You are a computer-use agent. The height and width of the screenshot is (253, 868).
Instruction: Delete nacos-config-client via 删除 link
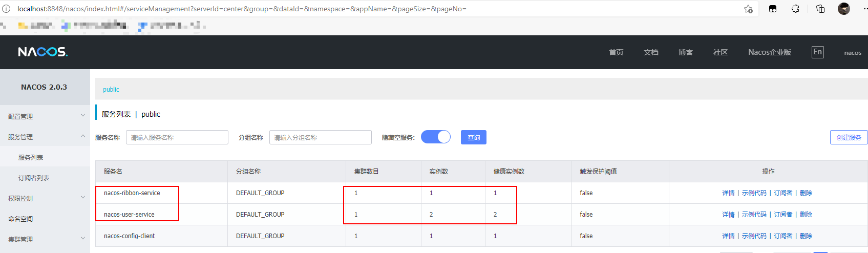(x=806, y=236)
